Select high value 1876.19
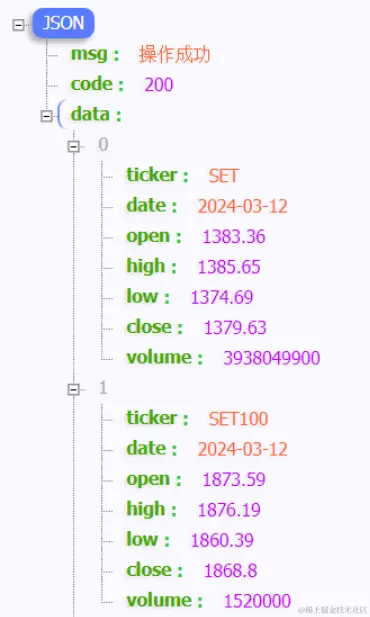370x617 pixels. click(x=229, y=510)
